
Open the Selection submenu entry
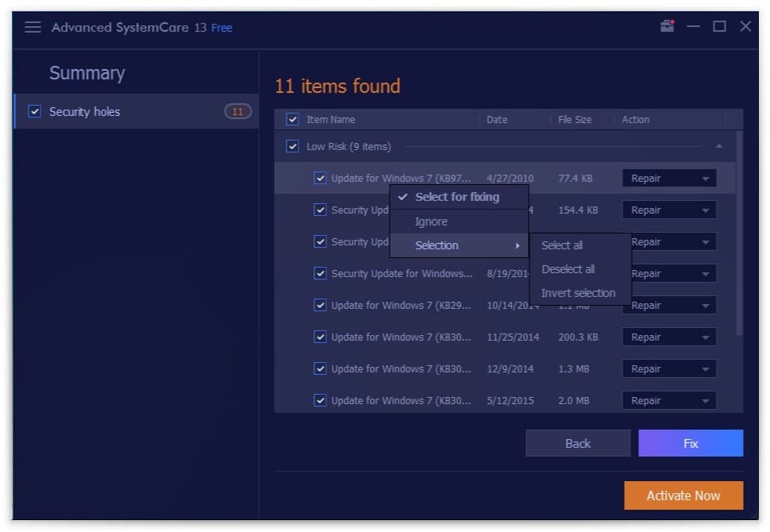459,245
